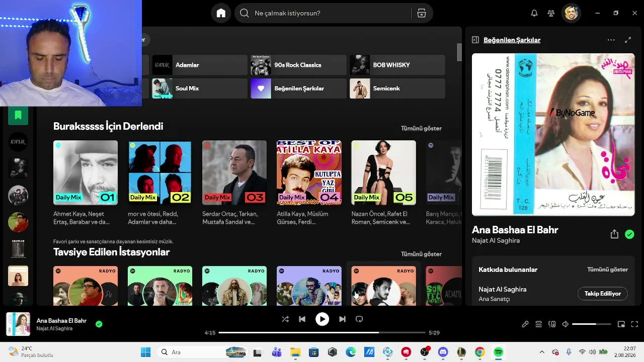Open Discord from the taskbar

443,352
